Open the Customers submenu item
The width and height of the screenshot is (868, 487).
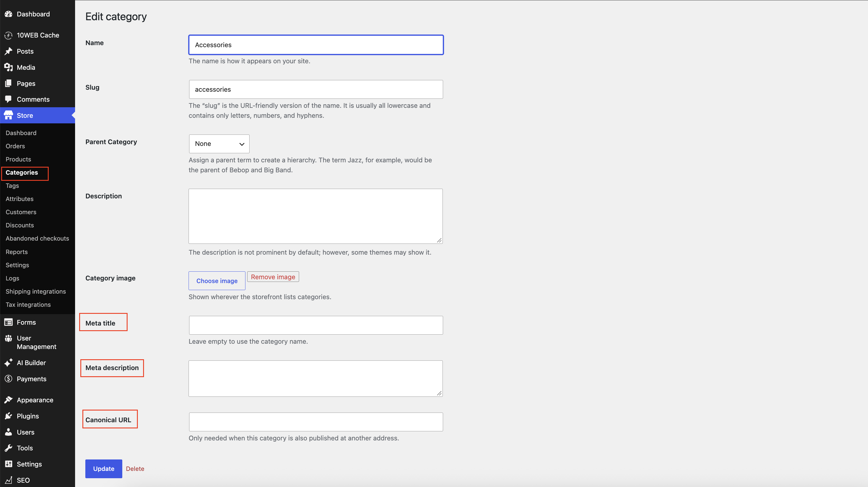pyautogui.click(x=21, y=212)
